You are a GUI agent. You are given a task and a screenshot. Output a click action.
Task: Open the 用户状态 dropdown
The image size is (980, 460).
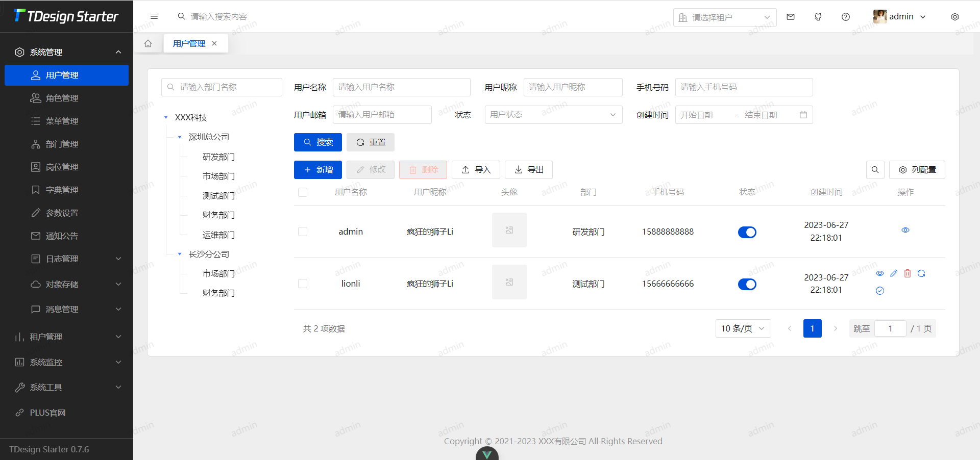pyautogui.click(x=553, y=115)
